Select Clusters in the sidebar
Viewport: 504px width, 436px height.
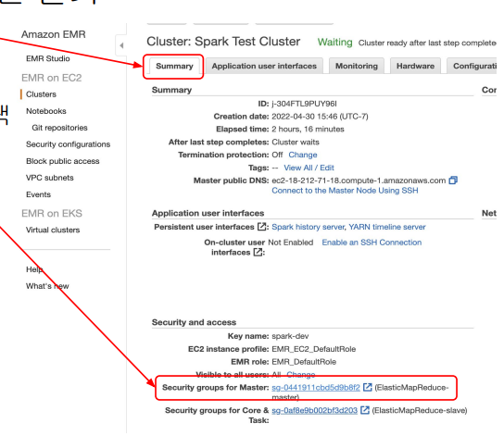[41, 94]
